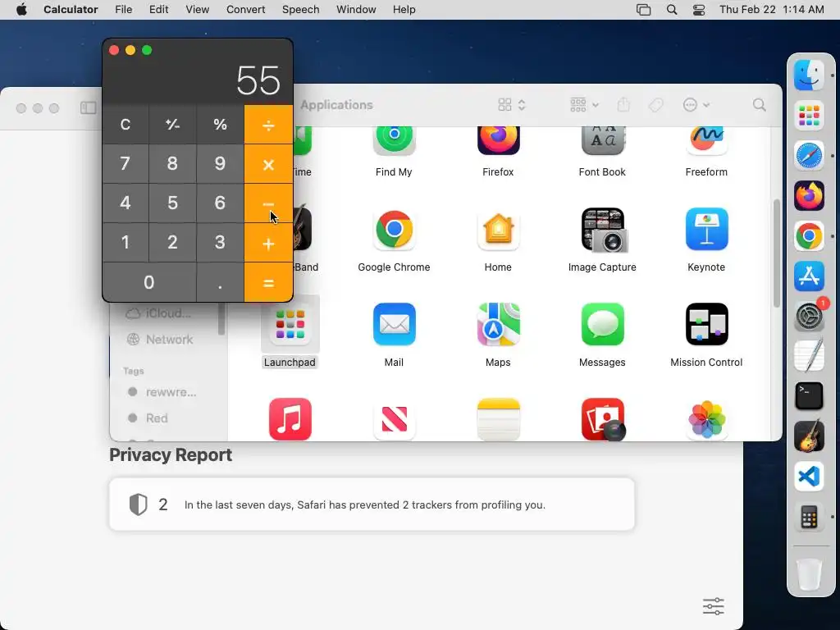Click the multiply key on Calculator
Viewport: 840px width, 630px height.
(x=268, y=164)
